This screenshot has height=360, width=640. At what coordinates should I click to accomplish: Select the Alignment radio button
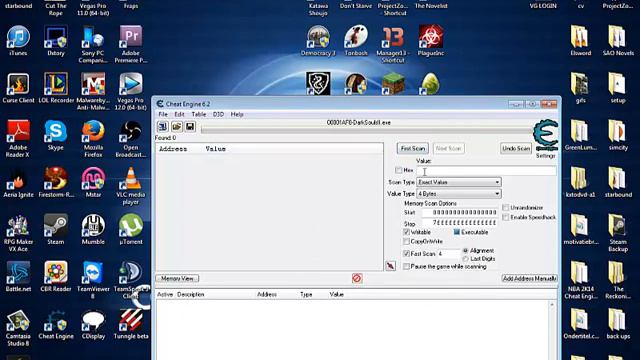tap(465, 250)
